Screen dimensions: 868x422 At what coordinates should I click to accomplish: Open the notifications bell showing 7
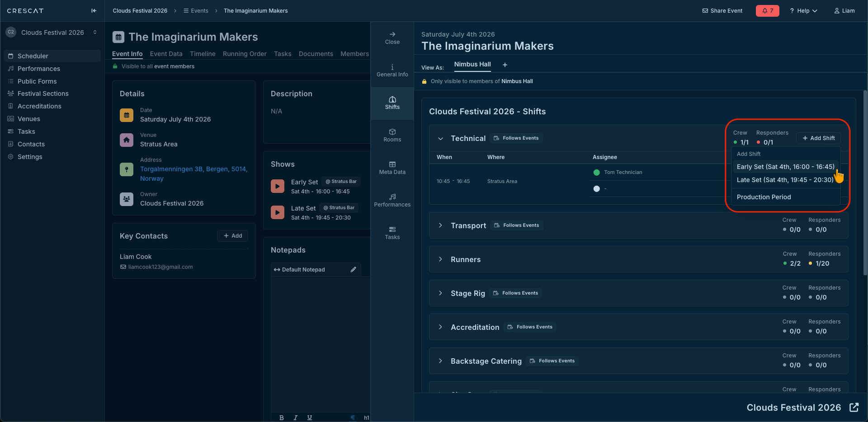tap(767, 11)
